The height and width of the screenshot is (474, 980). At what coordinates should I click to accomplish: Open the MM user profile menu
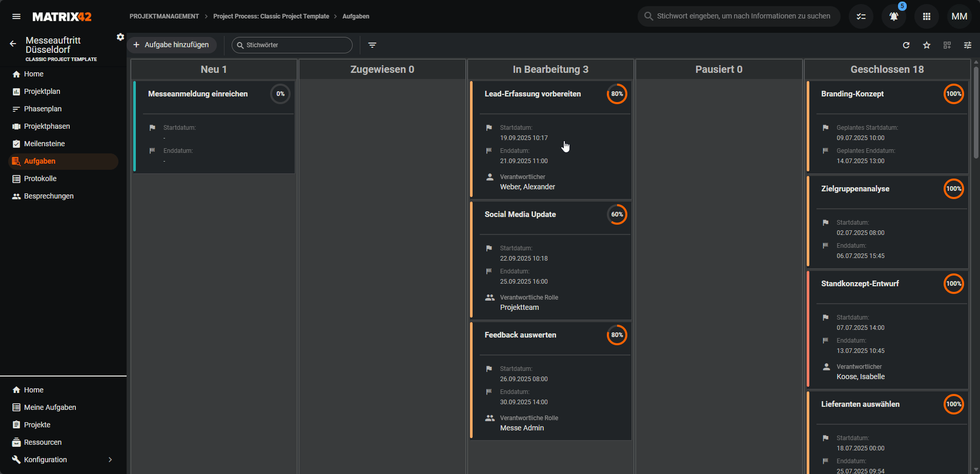pyautogui.click(x=959, y=16)
